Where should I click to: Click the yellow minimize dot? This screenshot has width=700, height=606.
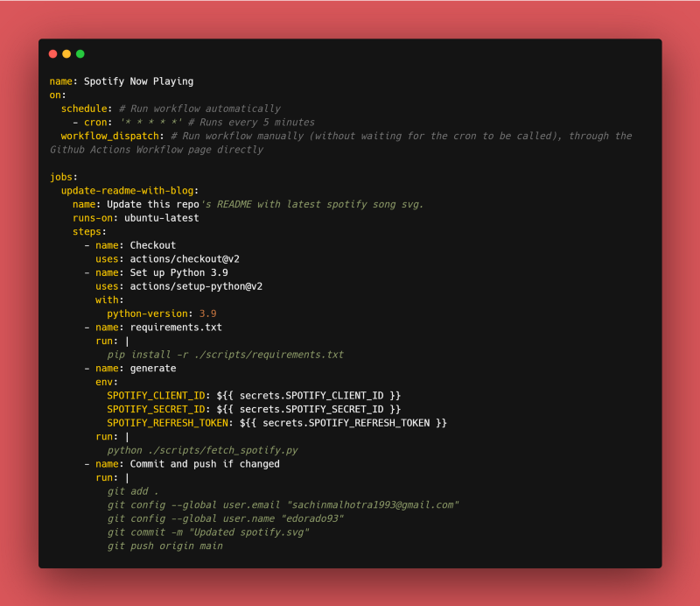point(66,54)
